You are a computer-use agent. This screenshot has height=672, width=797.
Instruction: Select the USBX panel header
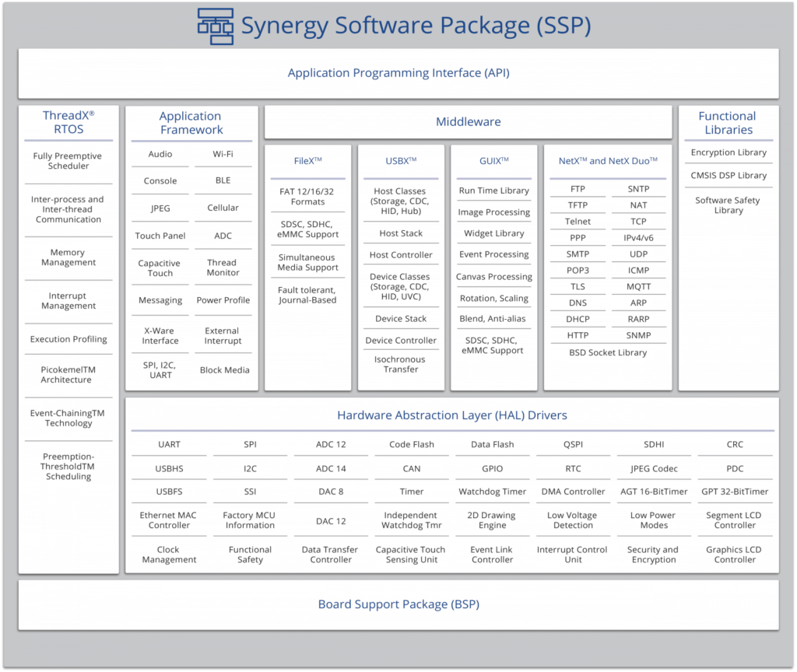pyautogui.click(x=401, y=161)
